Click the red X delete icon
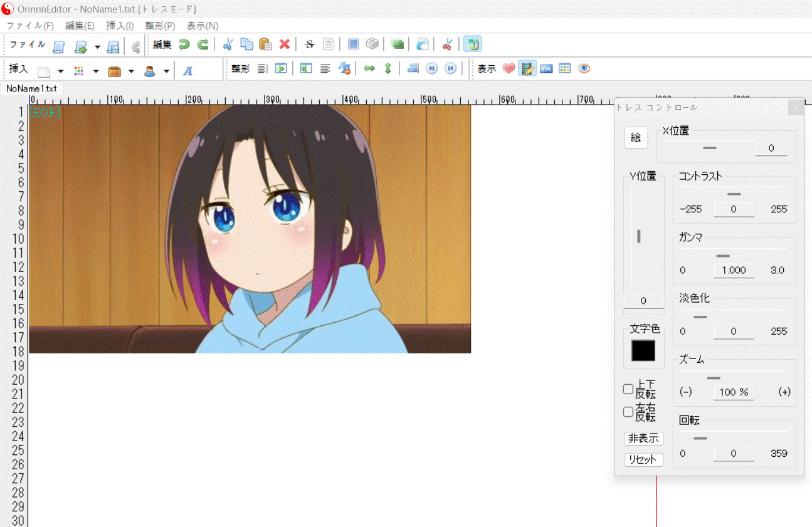812x527 pixels. [284, 44]
